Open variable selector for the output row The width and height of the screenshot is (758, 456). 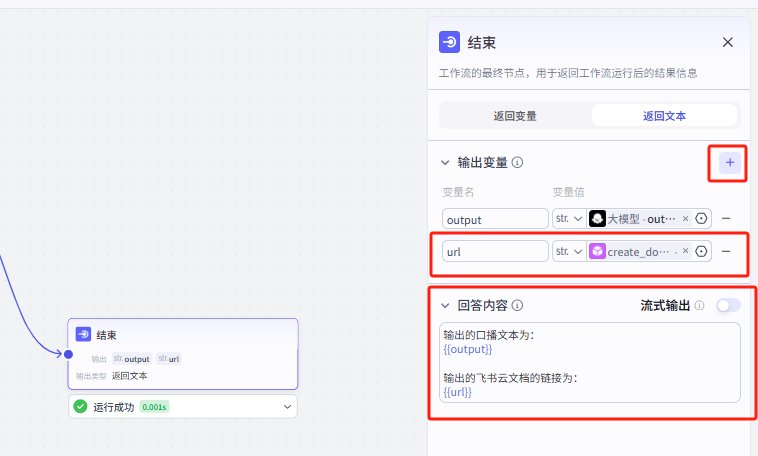701,218
